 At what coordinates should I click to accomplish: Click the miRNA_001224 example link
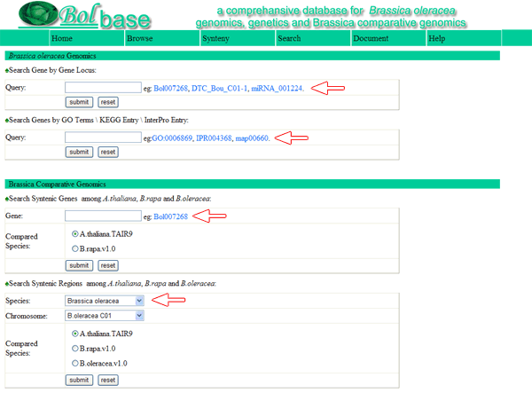click(x=277, y=88)
